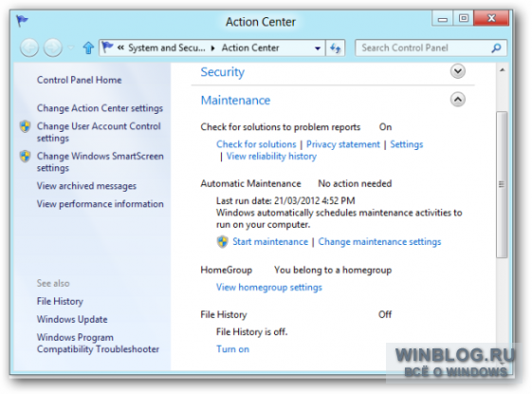Open View reliability history
The image size is (532, 394).
click(x=271, y=157)
